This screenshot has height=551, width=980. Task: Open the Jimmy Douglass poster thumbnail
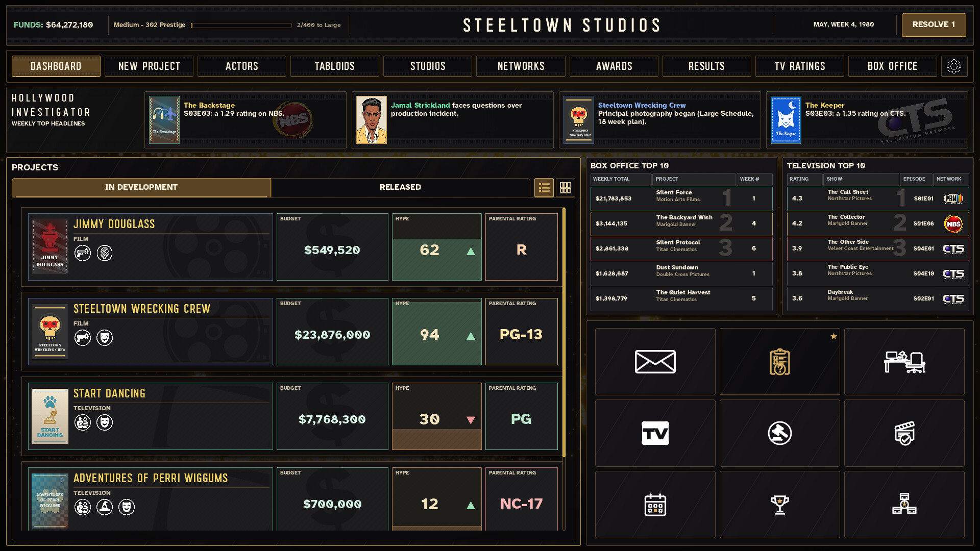(x=50, y=247)
